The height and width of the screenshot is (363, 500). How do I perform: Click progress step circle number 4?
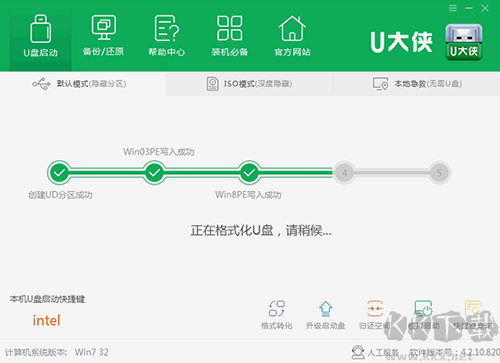(345, 173)
